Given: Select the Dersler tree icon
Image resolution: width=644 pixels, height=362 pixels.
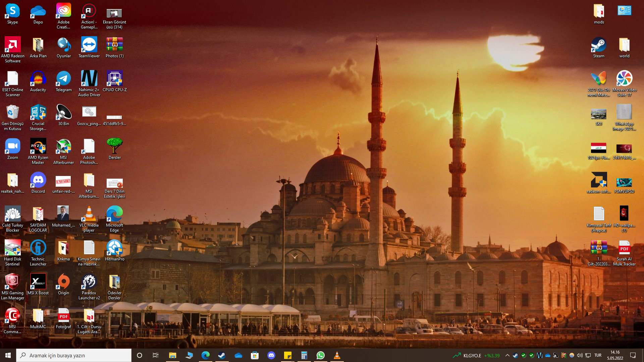Looking at the screenshot, I should pos(114,149).
